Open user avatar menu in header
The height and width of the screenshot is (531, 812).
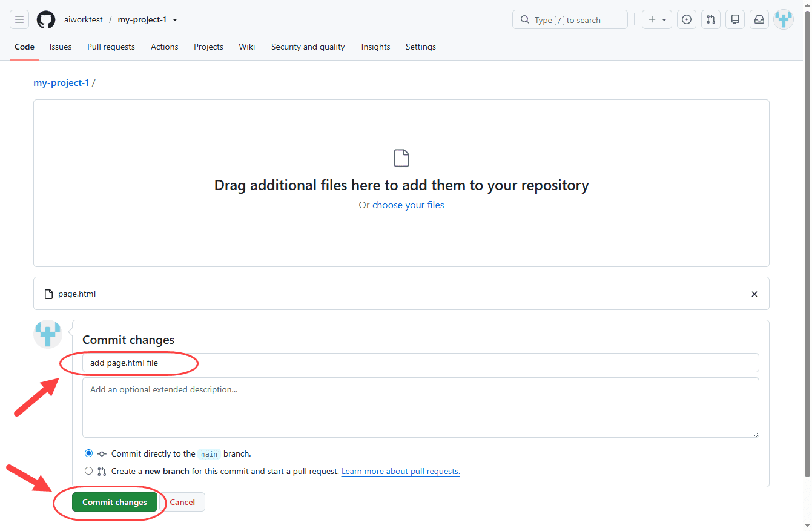tap(784, 19)
